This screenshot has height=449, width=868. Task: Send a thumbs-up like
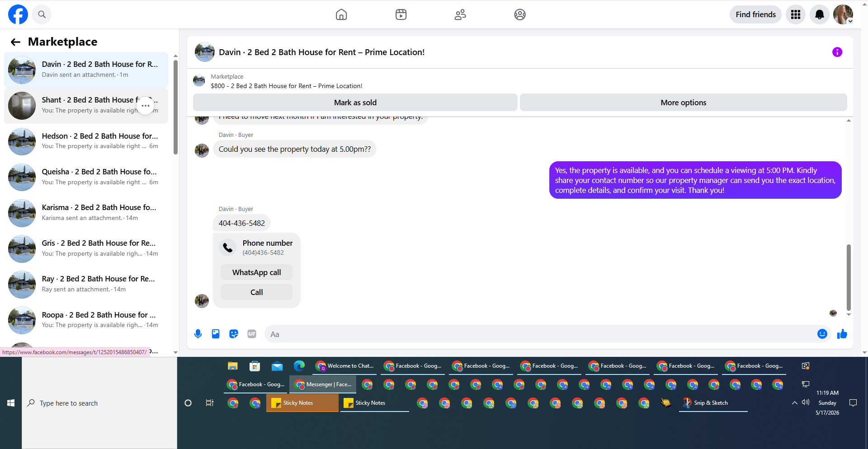(842, 334)
